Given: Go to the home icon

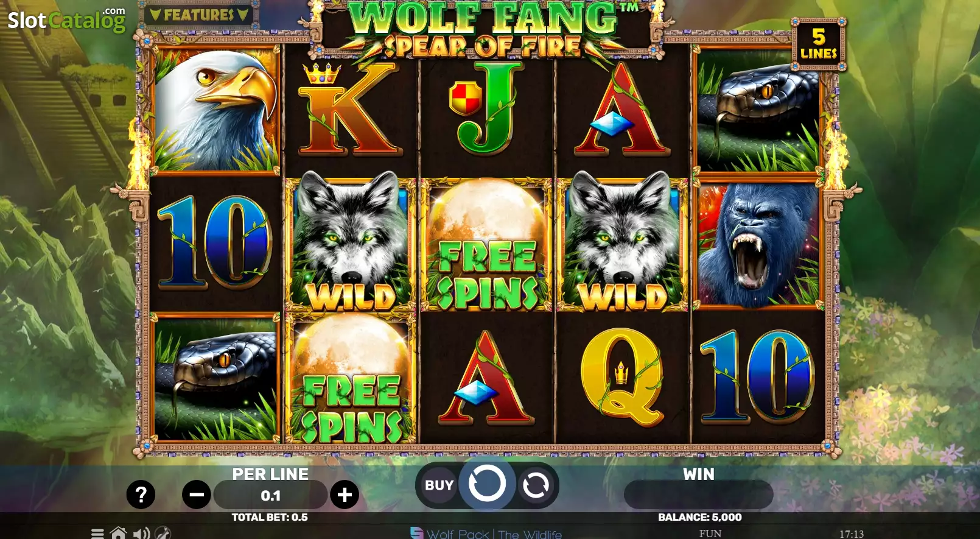Looking at the screenshot, I should click(118, 533).
